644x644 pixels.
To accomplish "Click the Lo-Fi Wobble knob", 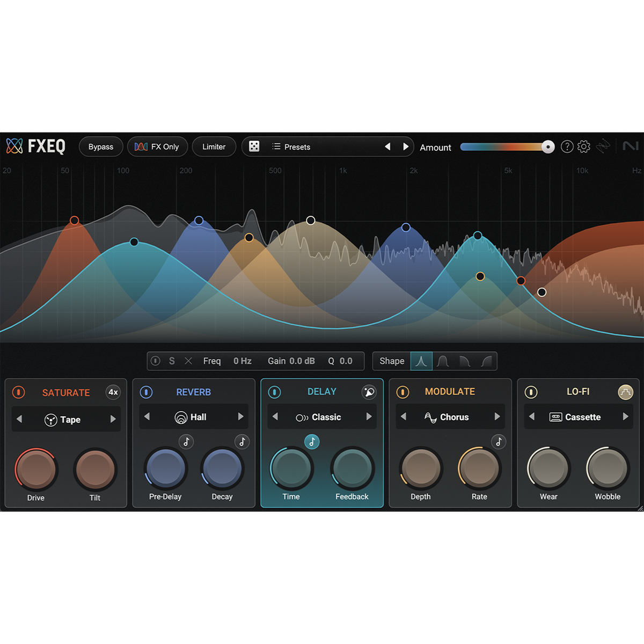I will click(608, 468).
